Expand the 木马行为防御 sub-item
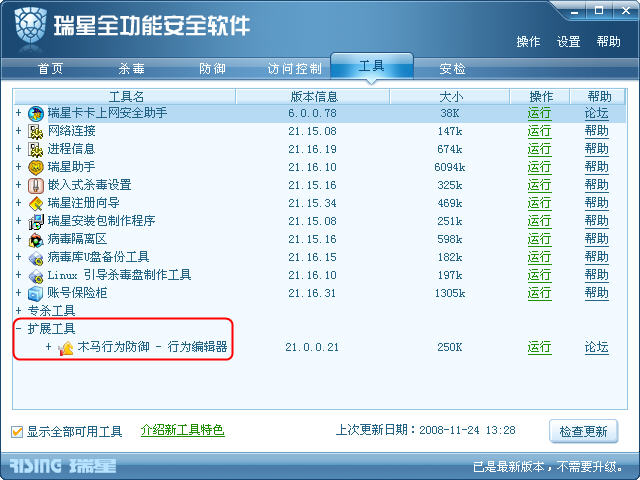 coord(49,347)
